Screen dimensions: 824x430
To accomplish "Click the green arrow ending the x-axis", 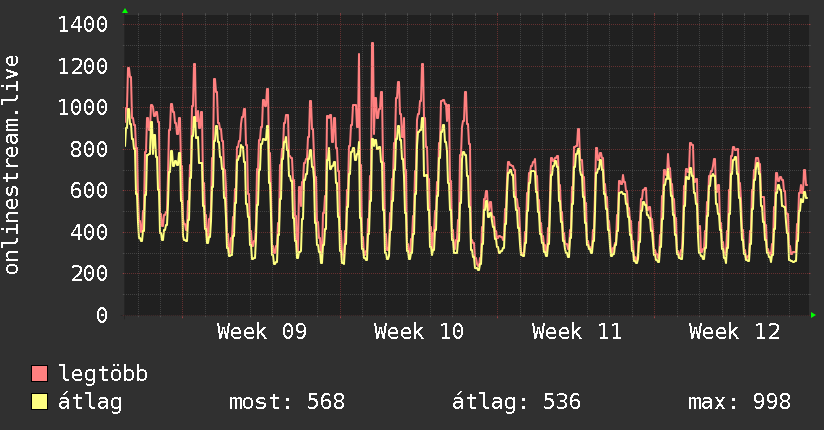I will (x=813, y=315).
